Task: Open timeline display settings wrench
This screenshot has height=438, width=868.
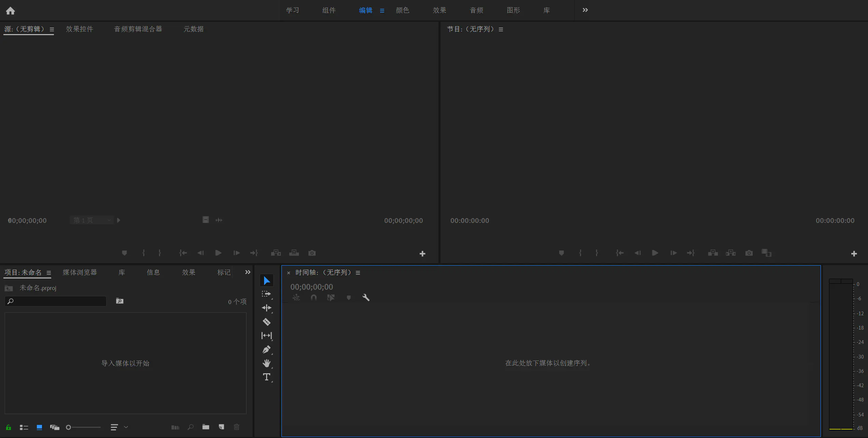Action: 366,298
